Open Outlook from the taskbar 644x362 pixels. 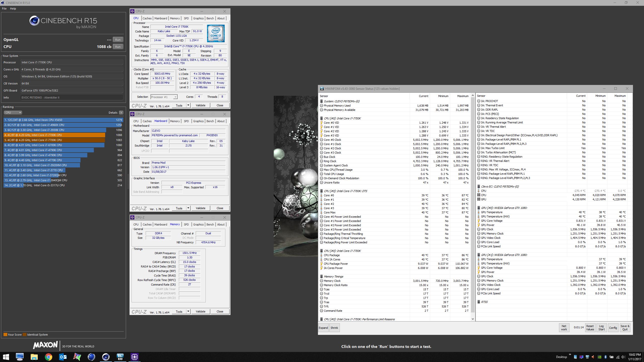63,357
